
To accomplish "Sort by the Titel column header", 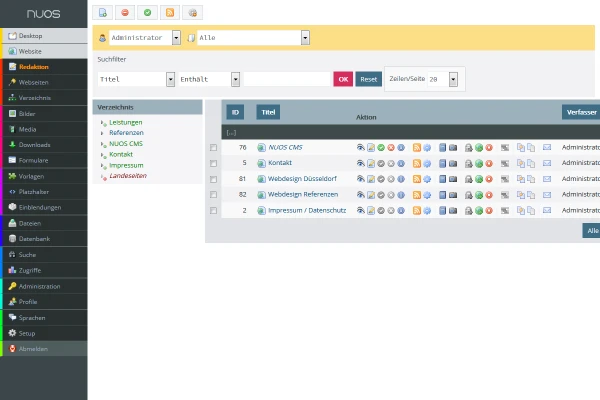I will coord(268,112).
